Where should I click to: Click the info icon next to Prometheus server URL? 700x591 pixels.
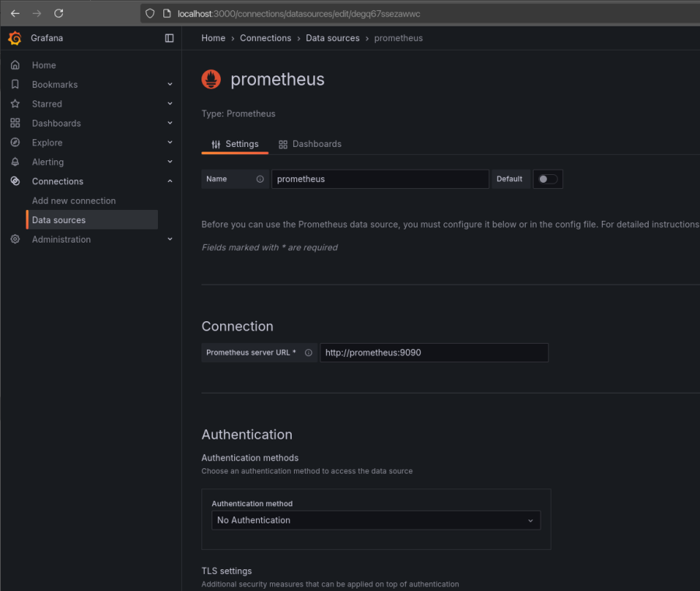(x=308, y=352)
